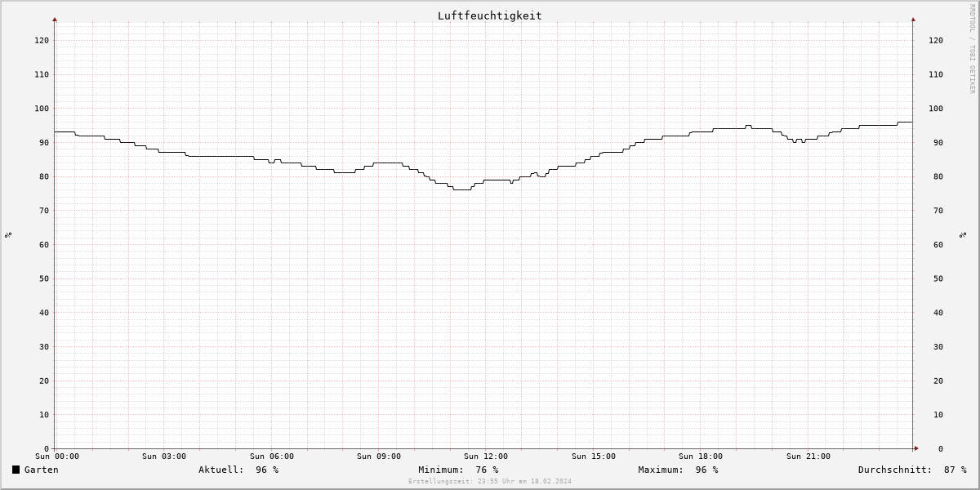This screenshot has height=490, width=980.
Task: Click the 'Sun 12:00' time axis label
Action: [486, 457]
